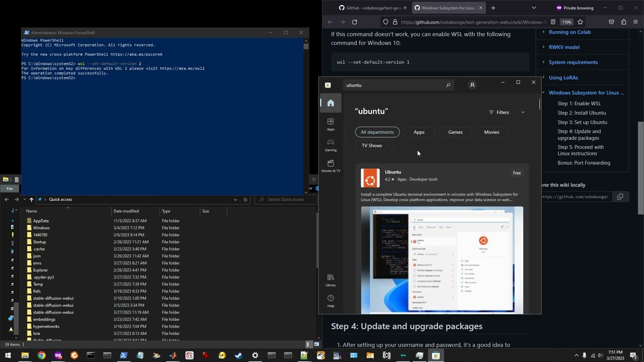Open Movies & TV in Store sidebar
The height and width of the screenshot is (362, 644).
click(x=331, y=166)
